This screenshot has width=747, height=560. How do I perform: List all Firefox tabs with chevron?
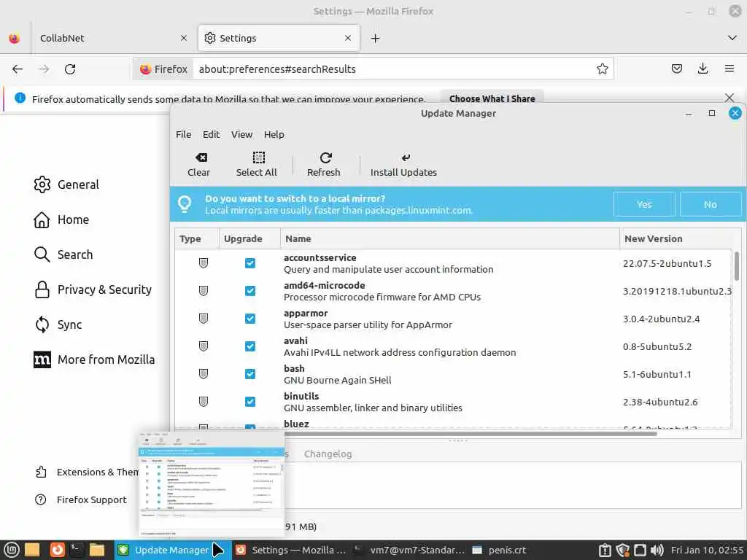[732, 38]
